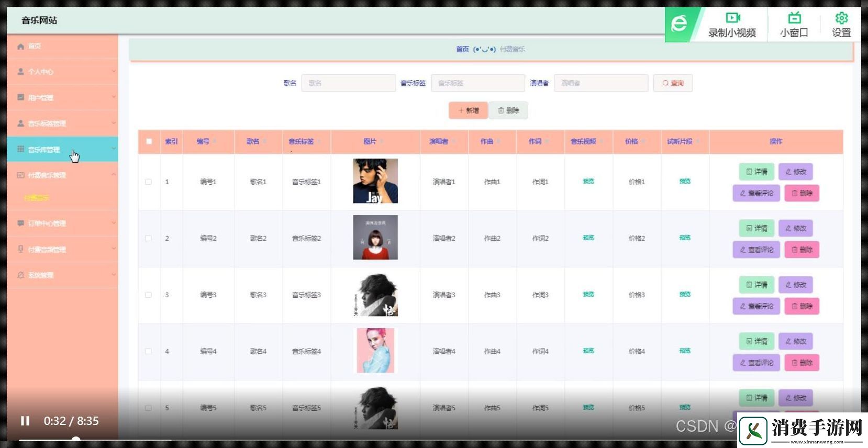Click the grey 删除 button above the table
Viewport: 868px width, 448px height.
click(509, 110)
